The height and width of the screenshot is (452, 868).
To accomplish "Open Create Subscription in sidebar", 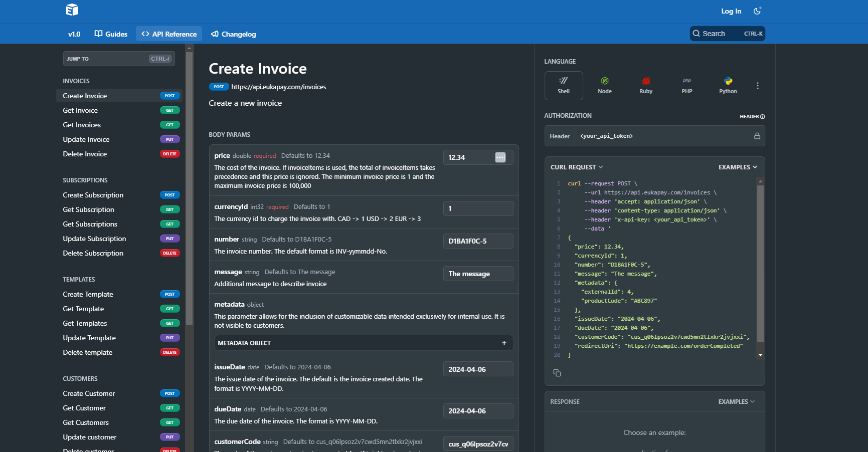I will click(119, 195).
